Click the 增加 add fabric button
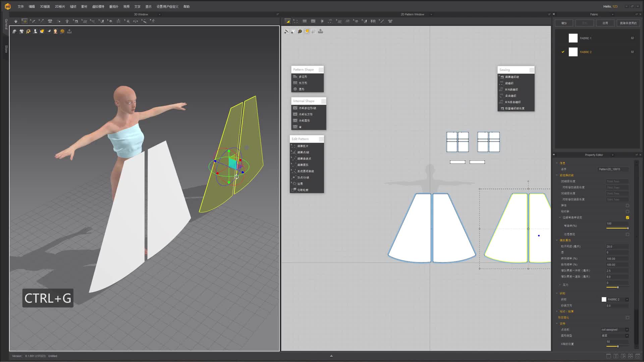The height and width of the screenshot is (362, 644). [564, 23]
